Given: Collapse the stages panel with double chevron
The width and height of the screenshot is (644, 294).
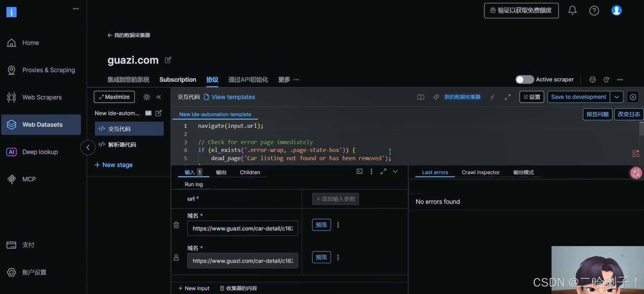Looking at the screenshot, I should click(x=159, y=97).
